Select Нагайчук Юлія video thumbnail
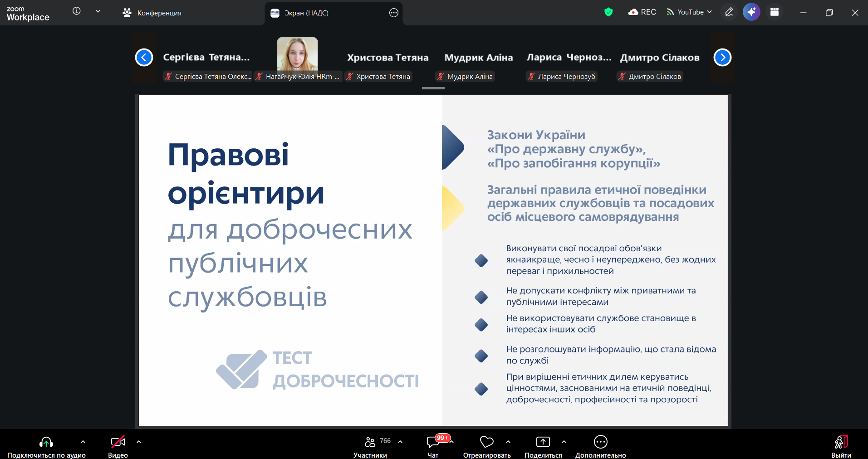868x459 pixels. tap(297, 58)
